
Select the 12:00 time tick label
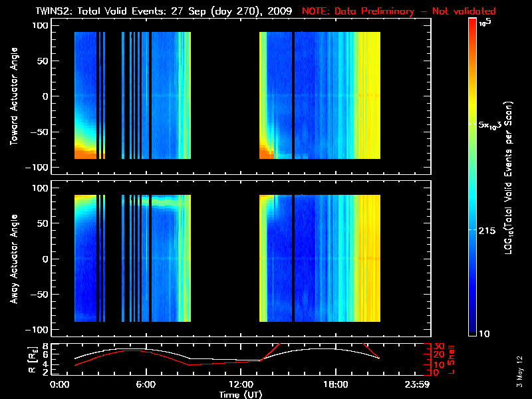[x=240, y=385]
